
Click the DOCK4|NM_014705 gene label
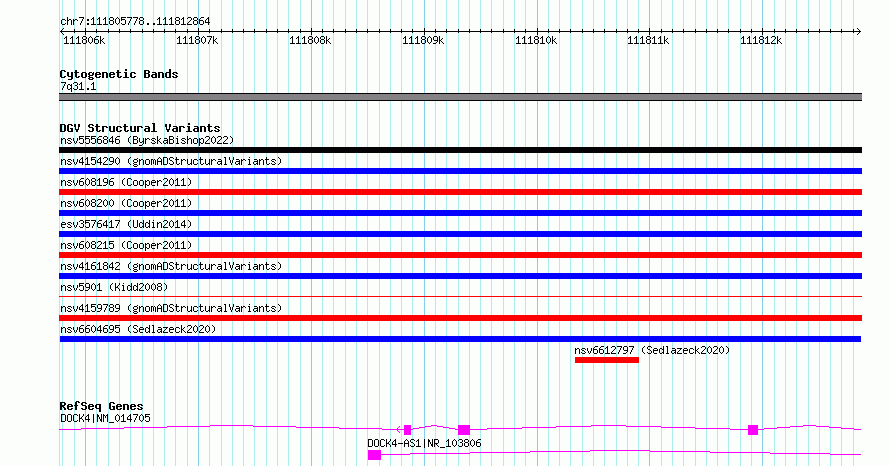tap(105, 418)
